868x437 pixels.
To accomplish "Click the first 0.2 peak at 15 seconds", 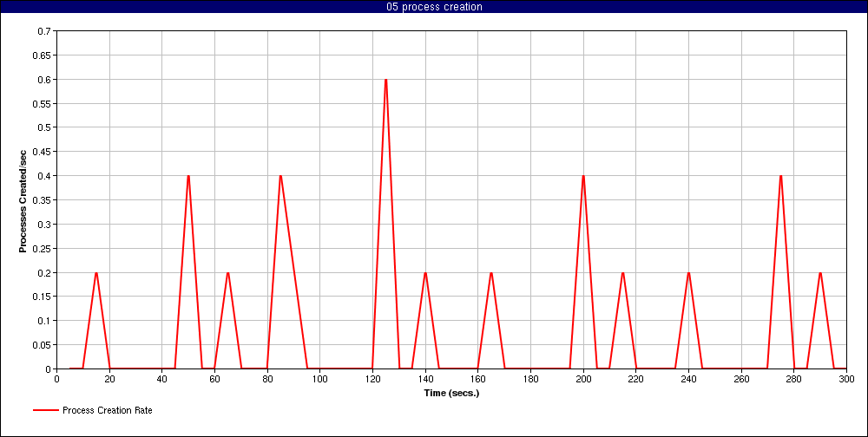I will pyautogui.click(x=96, y=274).
